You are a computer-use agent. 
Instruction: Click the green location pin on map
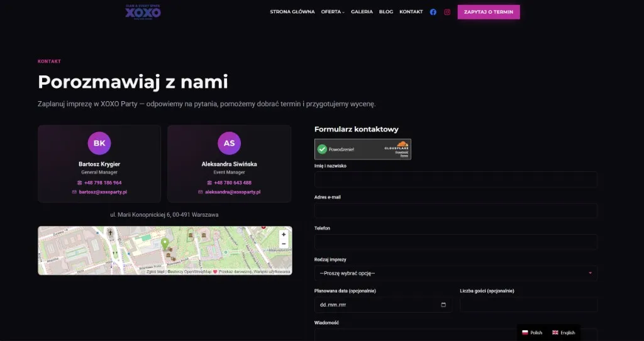pyautogui.click(x=165, y=244)
